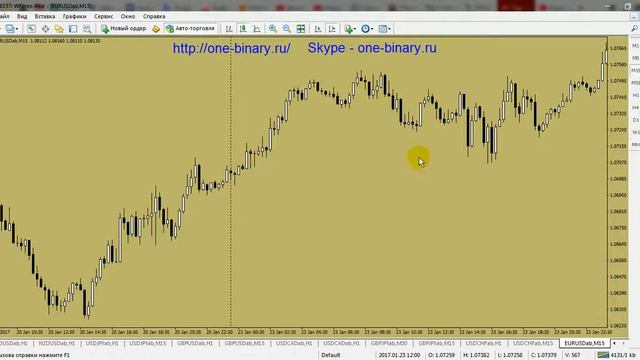Select the EURUSDab,M15 chart tab
The image size is (640, 360).
tap(584, 344)
